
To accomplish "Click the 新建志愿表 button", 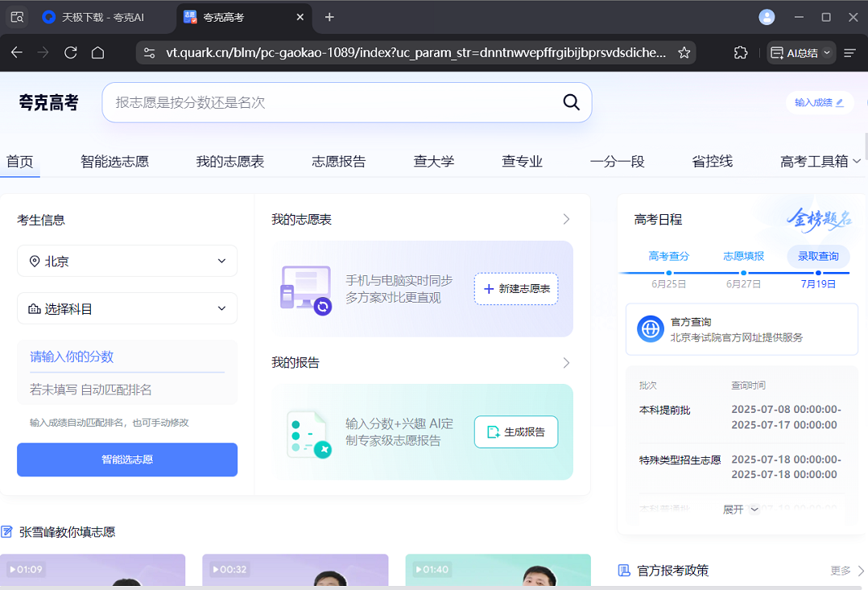I will [515, 289].
